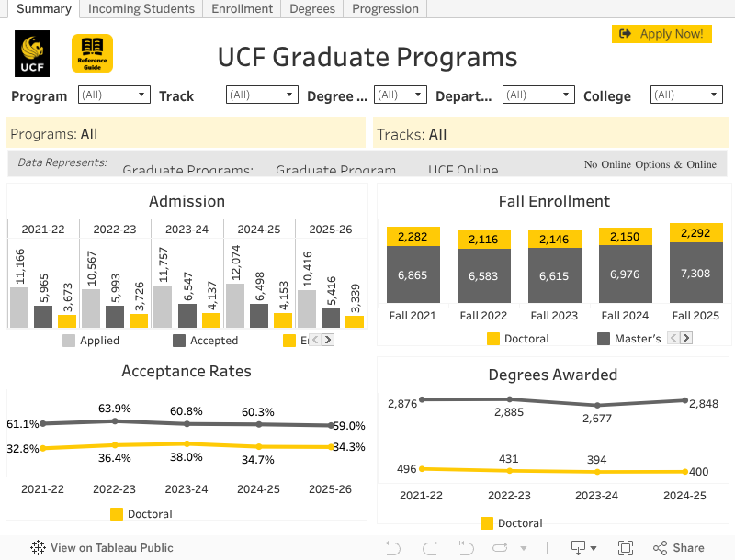Screen dimensions: 735x560
Task: Click the UCF Reference Guide icon
Action: 91,53
